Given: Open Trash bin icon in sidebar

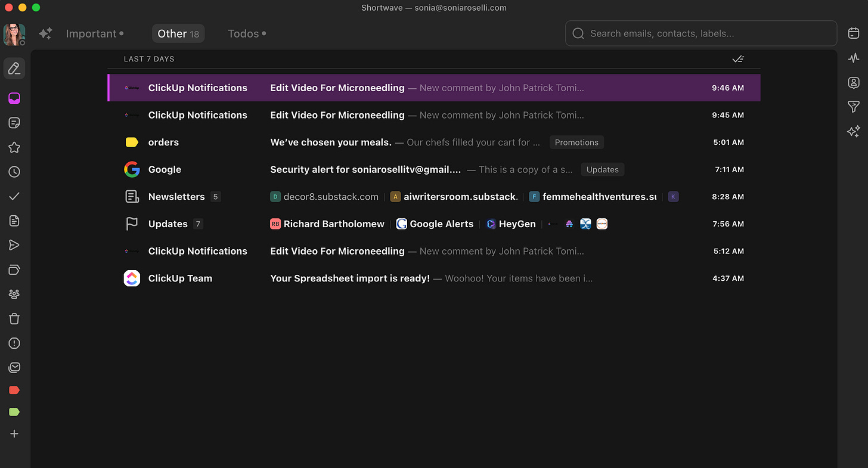Looking at the screenshot, I should click(x=14, y=318).
